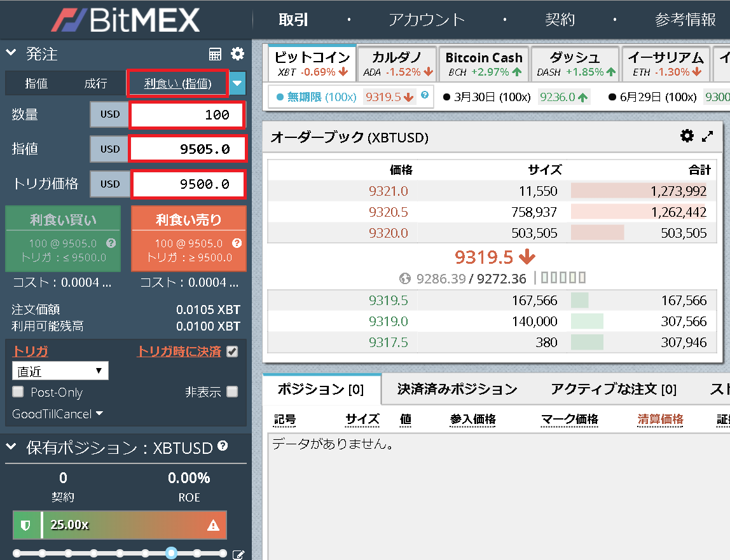Click help icon beside 無期限 (100x) price

(x=425, y=95)
